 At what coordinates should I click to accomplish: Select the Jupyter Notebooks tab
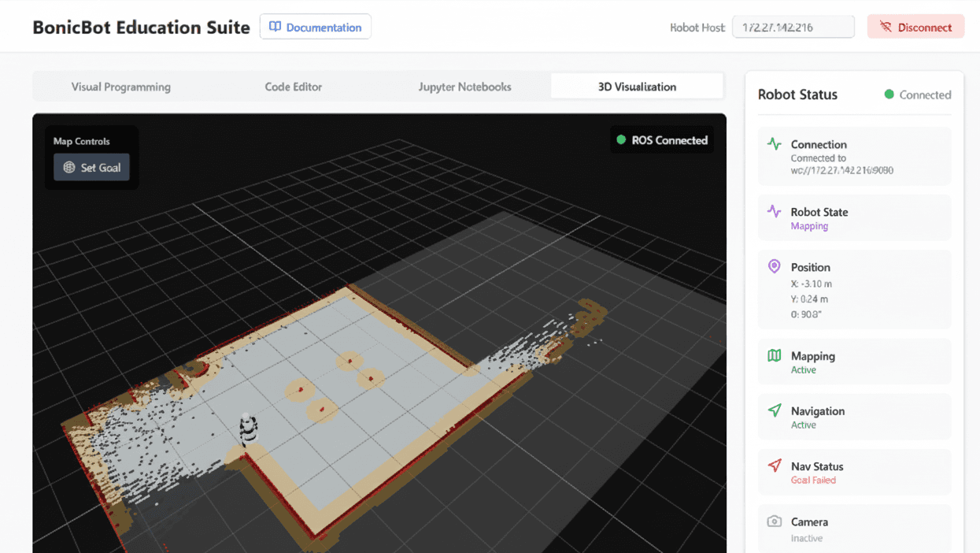tap(464, 87)
